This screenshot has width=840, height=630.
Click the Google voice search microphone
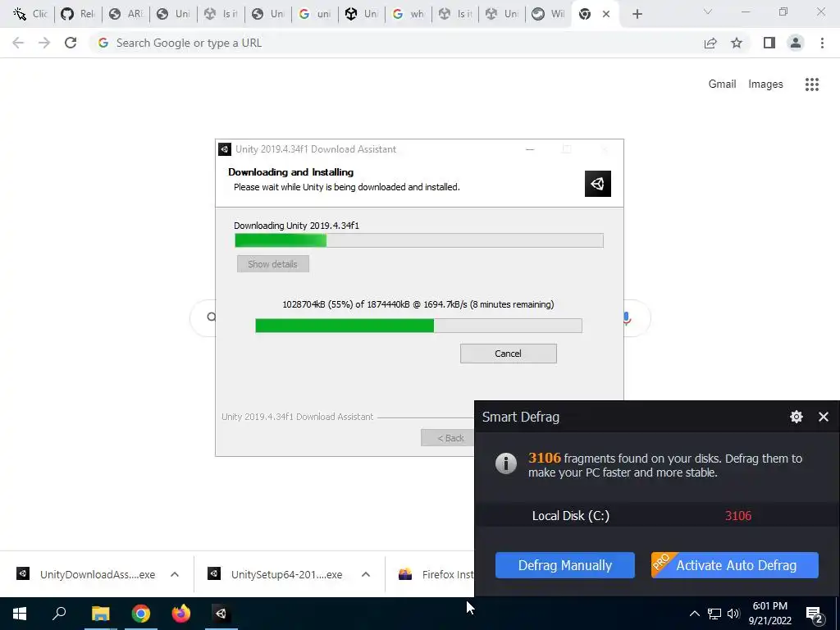627,318
